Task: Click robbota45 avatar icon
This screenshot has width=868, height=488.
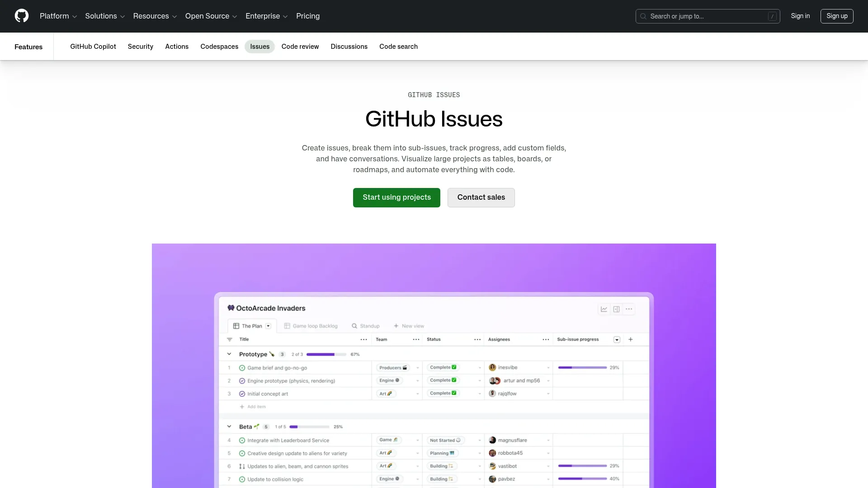Action: [x=493, y=453]
